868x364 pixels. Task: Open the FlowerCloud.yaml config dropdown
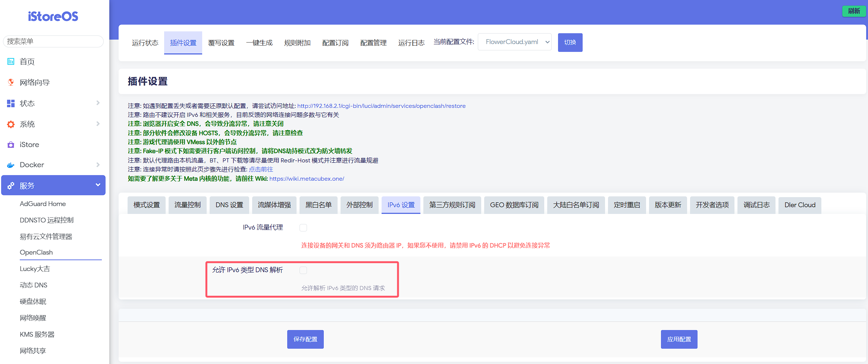click(x=515, y=42)
